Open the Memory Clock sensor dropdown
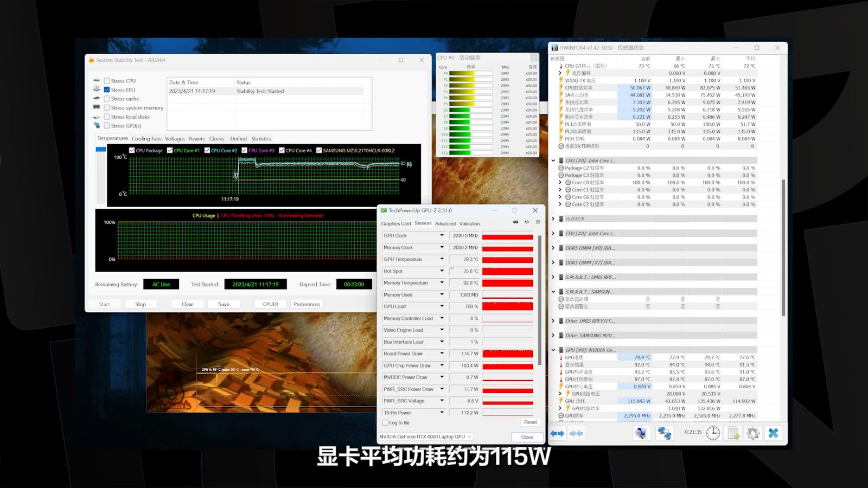 tap(442, 247)
